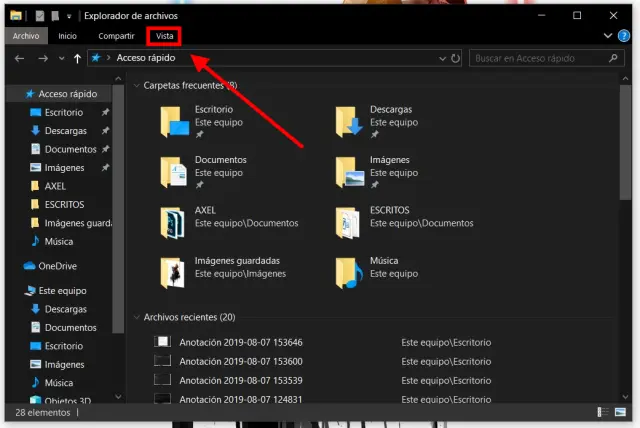Switch to details view in status bar
640x428 pixels.
[603, 412]
